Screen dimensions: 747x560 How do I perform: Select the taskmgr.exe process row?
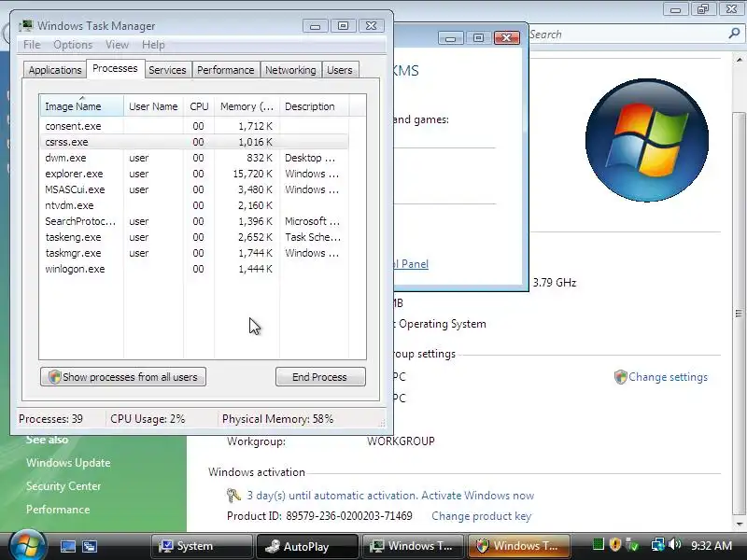pos(194,253)
